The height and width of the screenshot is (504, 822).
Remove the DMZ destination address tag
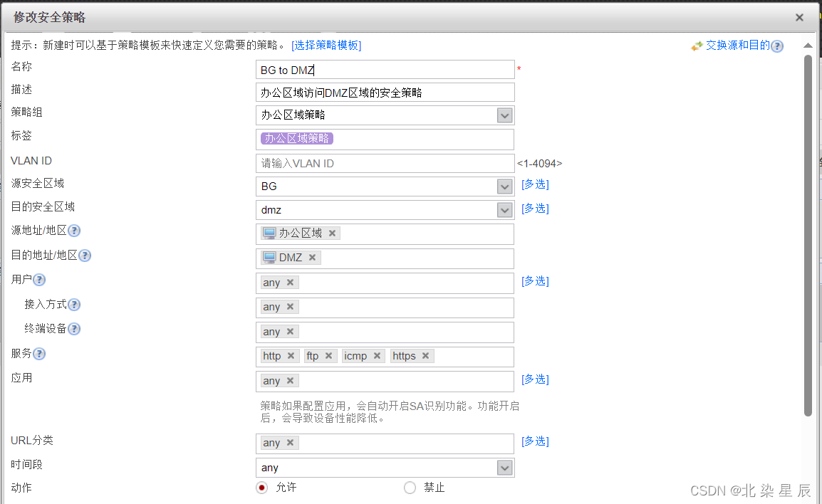[312, 257]
